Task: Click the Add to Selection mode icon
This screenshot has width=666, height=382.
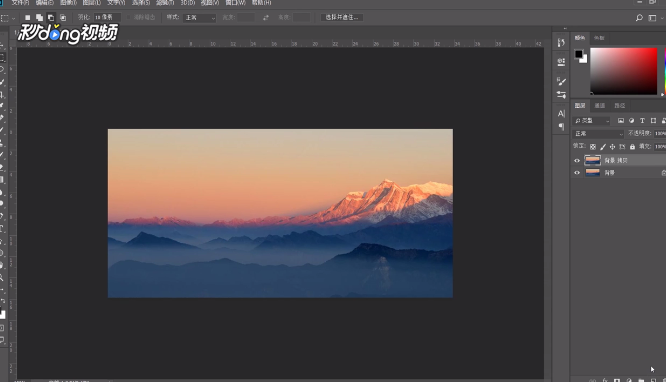Action: (x=39, y=17)
